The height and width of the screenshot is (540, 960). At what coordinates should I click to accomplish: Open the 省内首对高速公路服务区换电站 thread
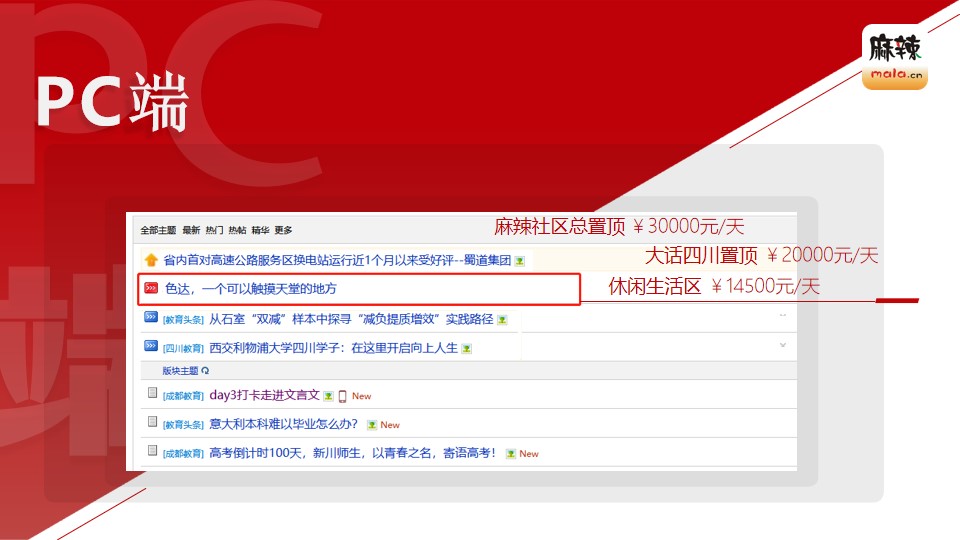coord(337,260)
